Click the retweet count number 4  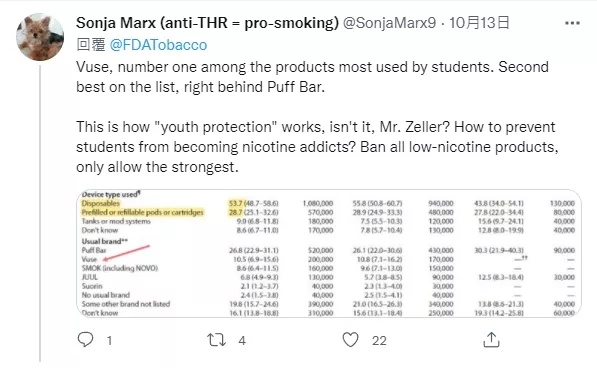(242, 340)
